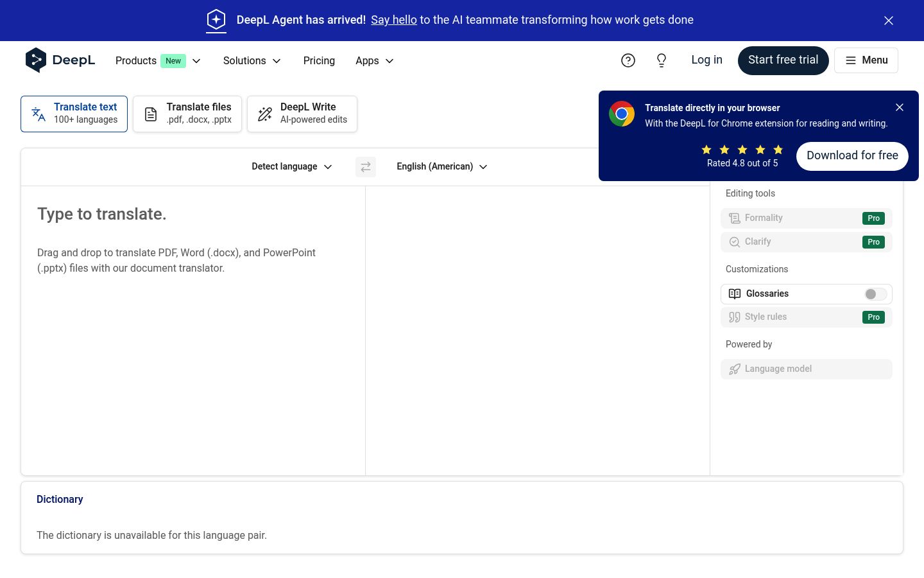Switch to the DeepL Write tab

click(x=302, y=114)
